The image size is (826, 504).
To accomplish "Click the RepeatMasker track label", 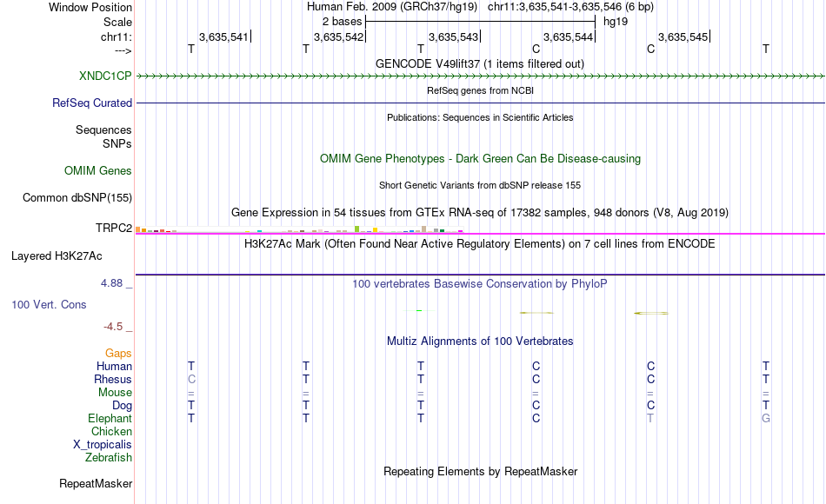I will 96,483.
